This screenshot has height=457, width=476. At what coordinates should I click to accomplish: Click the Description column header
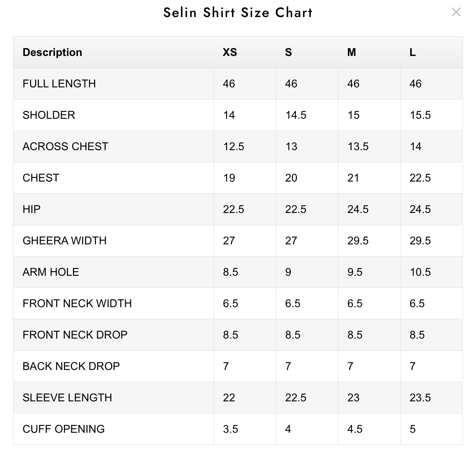coord(52,52)
